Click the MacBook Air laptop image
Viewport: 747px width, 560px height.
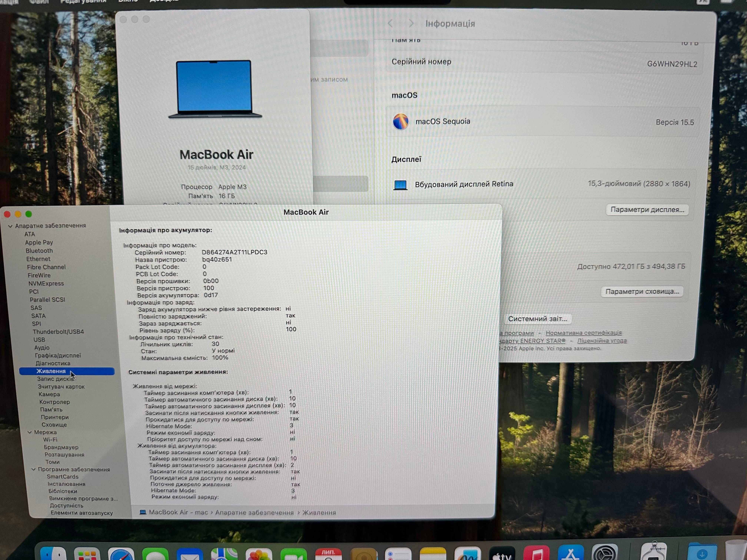215,89
